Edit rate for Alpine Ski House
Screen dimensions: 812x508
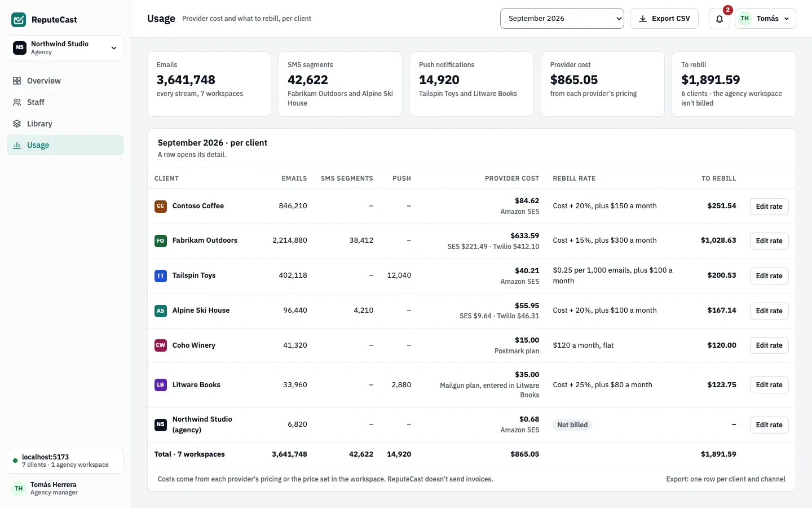[x=769, y=311]
